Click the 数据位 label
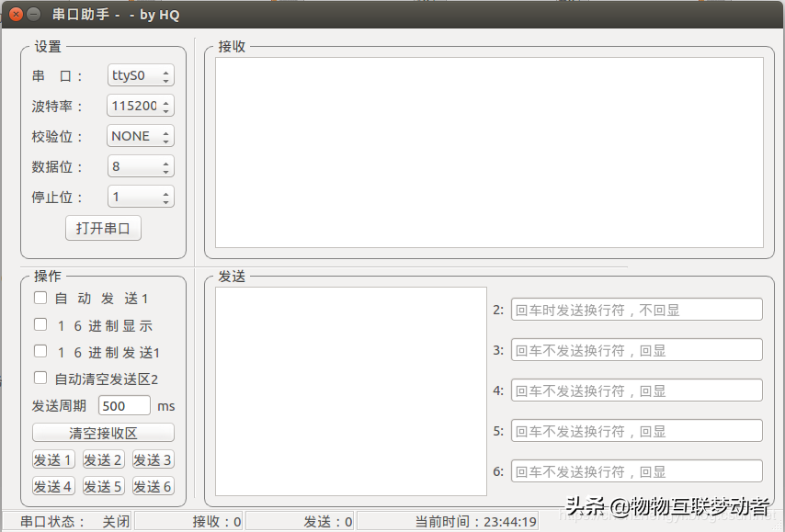 point(57,166)
